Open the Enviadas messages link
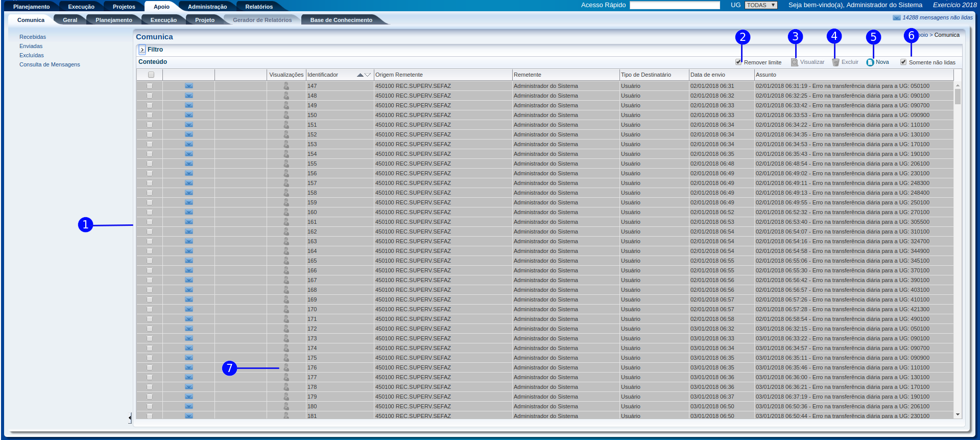Screen dimensions: 980x440 (31, 46)
